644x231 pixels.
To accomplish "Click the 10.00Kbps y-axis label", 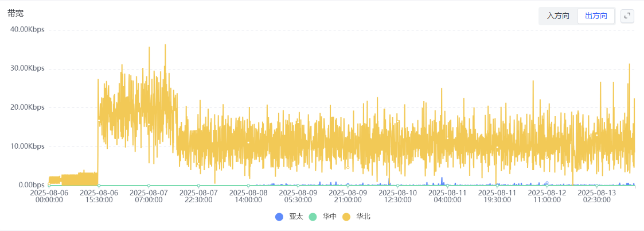I will click(27, 146).
